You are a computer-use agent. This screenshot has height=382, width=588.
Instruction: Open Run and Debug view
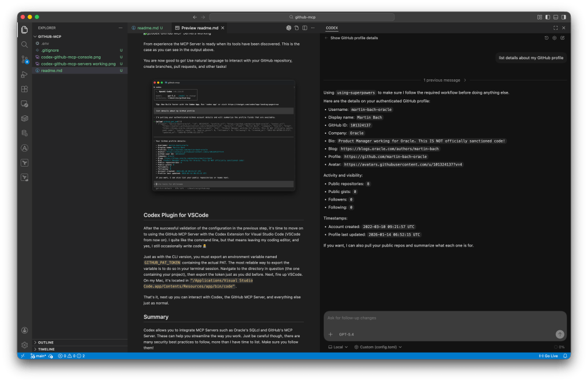click(25, 74)
